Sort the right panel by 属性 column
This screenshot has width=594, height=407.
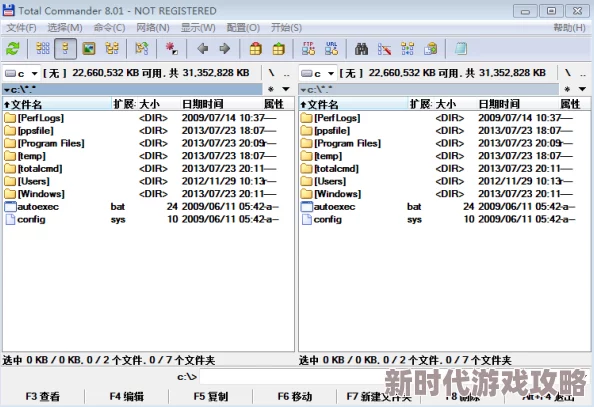click(574, 104)
